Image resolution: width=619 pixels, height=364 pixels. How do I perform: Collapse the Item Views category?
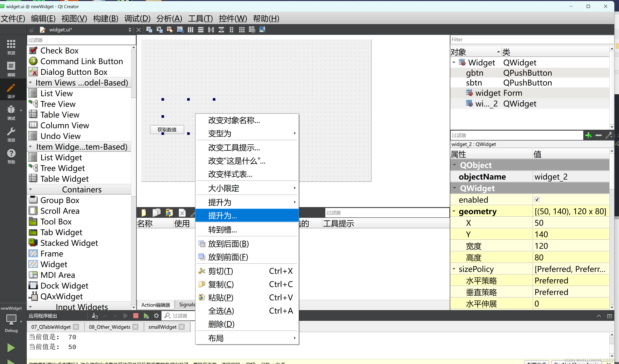30,83
